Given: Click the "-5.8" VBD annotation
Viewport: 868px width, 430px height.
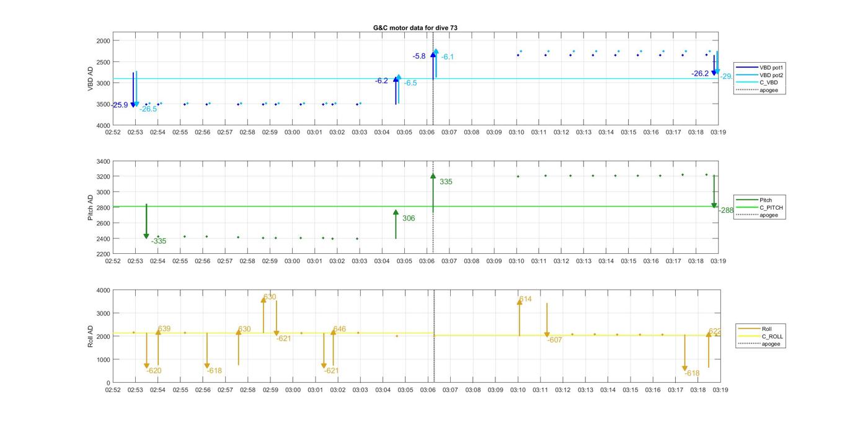Looking at the screenshot, I should pyautogui.click(x=419, y=56).
